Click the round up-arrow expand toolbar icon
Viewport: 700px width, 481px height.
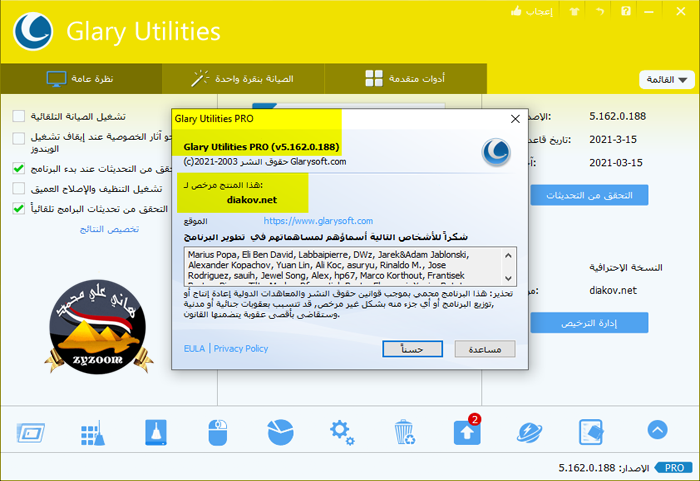click(x=657, y=430)
